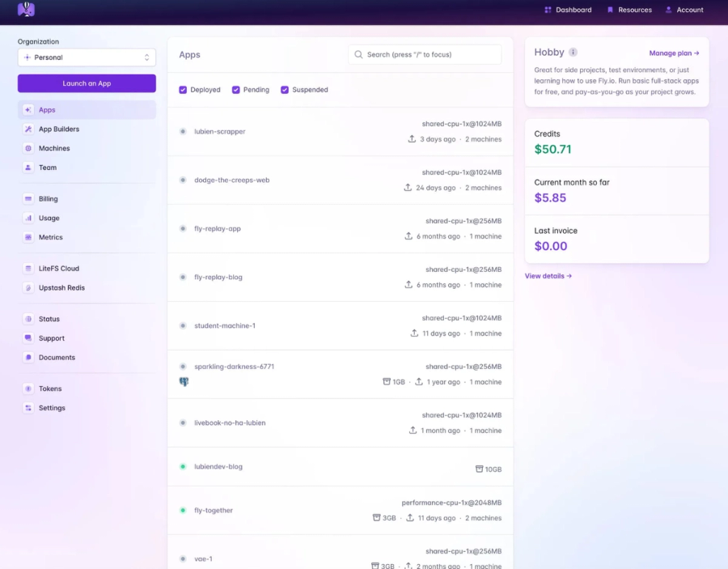
Task: Click the Hobby plan info icon
Action: 573,52
